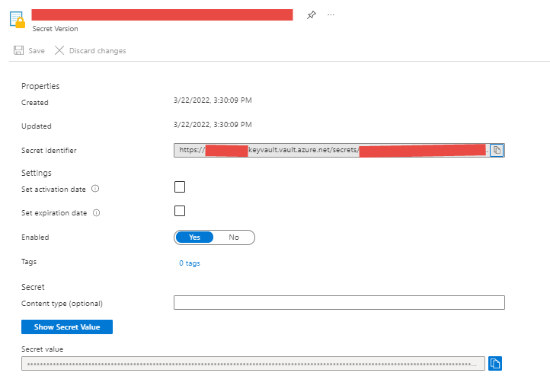Click Discard changes in the toolbar
550x392 pixels.
[98, 51]
